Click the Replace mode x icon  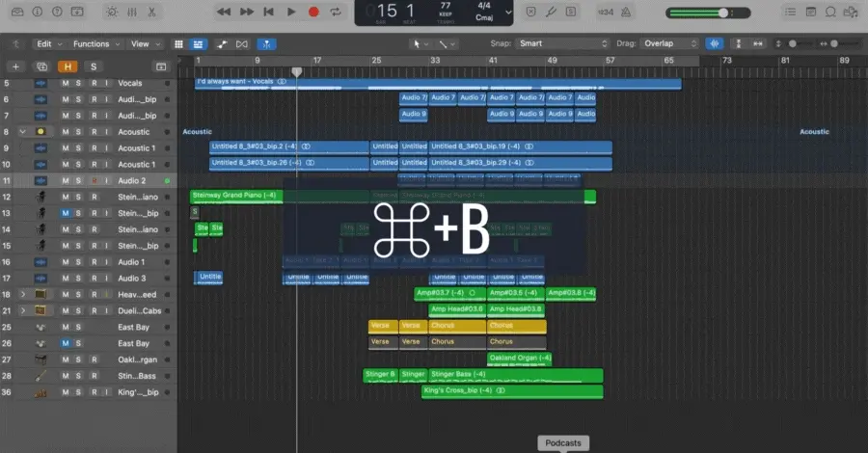(x=530, y=12)
